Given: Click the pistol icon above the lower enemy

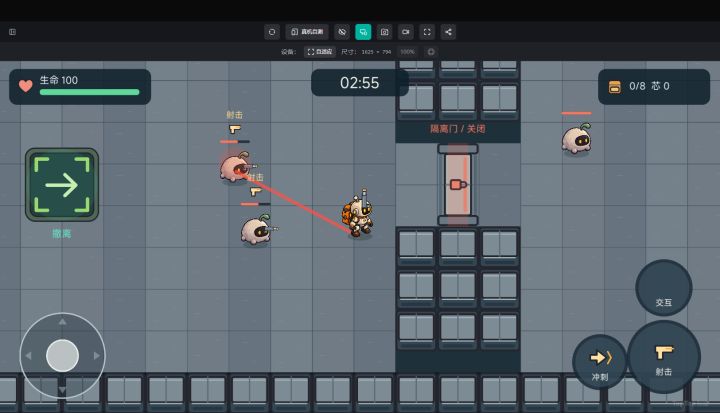Looking at the screenshot, I should tap(255, 191).
